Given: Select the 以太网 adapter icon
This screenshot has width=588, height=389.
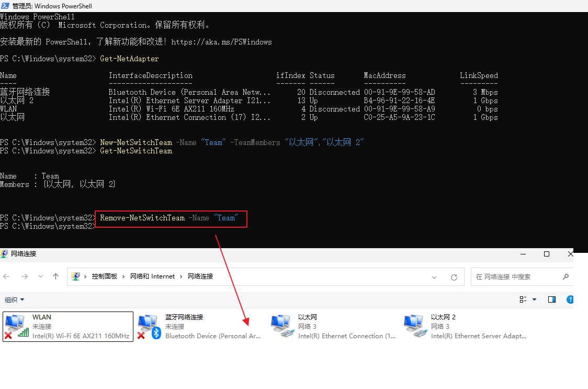Looking at the screenshot, I should point(282,327).
